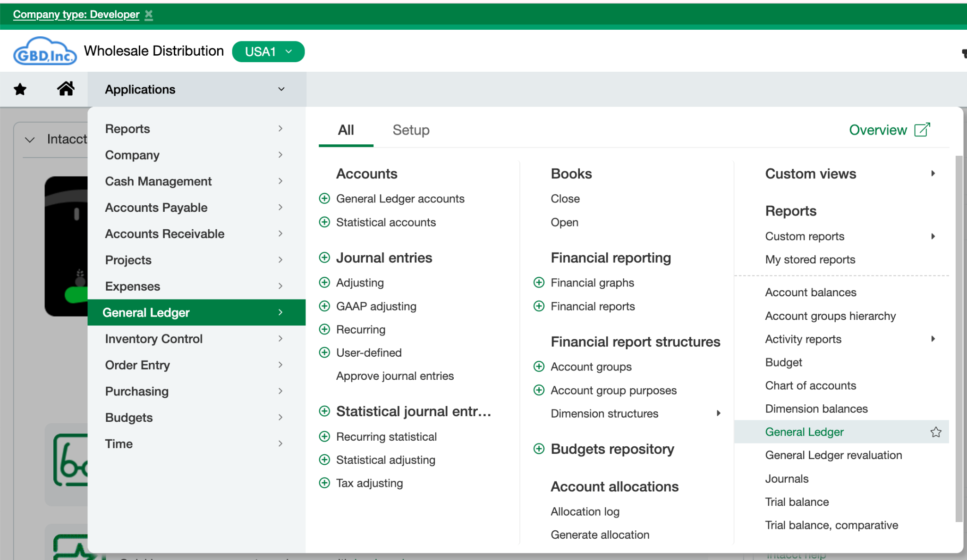Switch to the Setup tab
Viewport: 967px width, 560px height.
pos(411,130)
